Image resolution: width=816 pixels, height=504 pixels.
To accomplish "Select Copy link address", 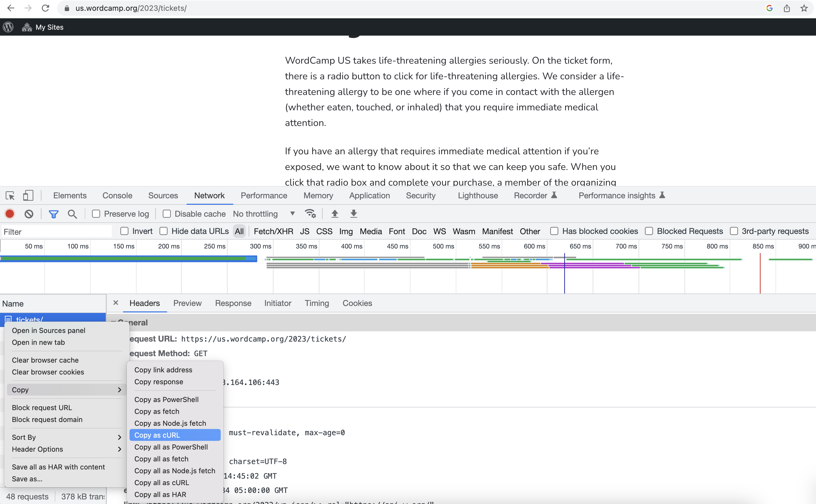I will pos(175,370).
